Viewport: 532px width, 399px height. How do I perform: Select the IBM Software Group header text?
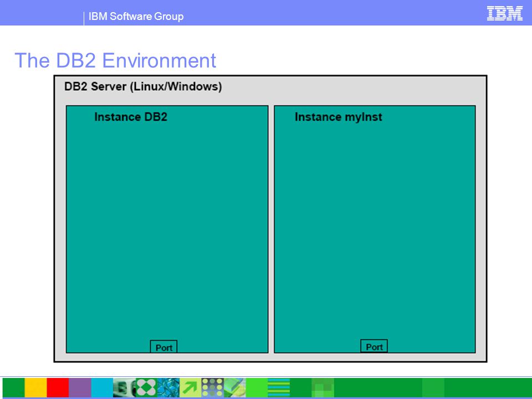[x=136, y=16]
